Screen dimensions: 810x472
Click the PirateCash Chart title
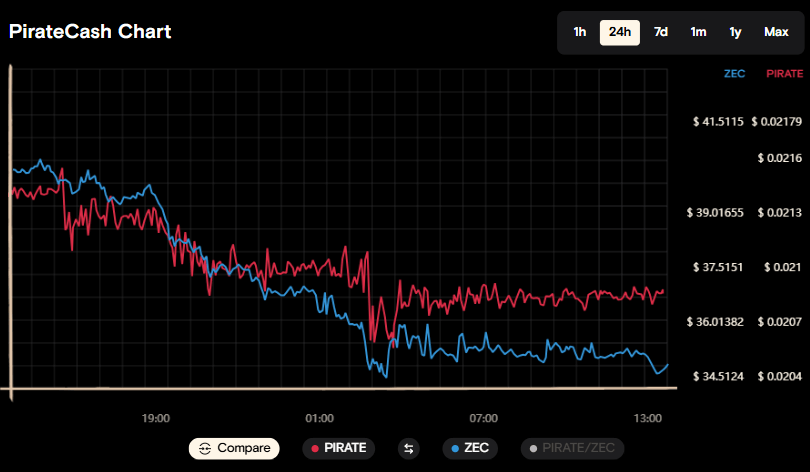click(90, 32)
